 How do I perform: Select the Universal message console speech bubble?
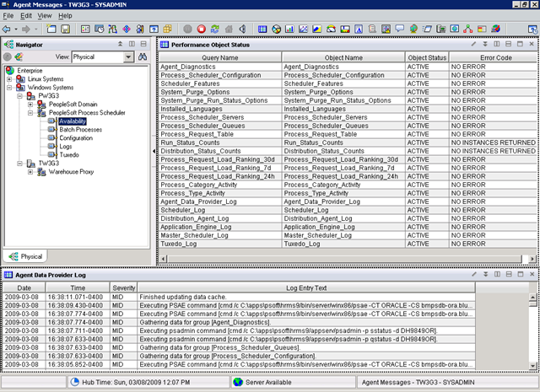point(399,30)
